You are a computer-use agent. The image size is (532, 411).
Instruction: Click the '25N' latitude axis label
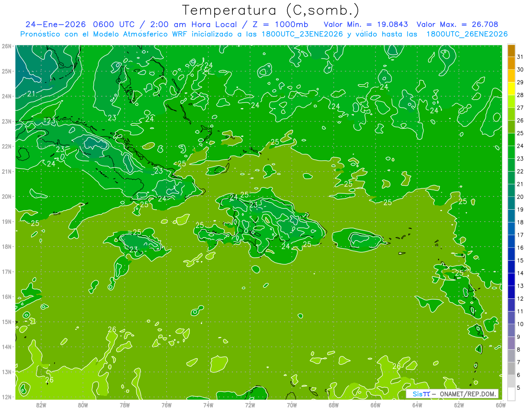tap(6, 71)
